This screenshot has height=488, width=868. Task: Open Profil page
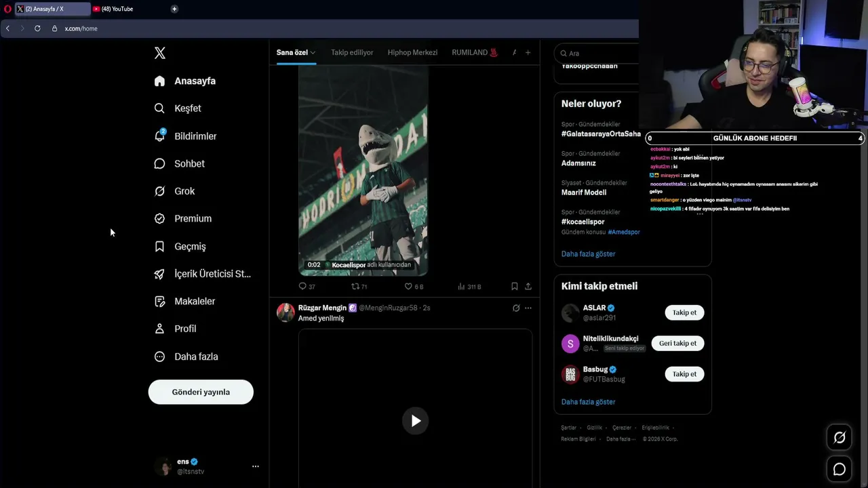pyautogui.click(x=176, y=329)
